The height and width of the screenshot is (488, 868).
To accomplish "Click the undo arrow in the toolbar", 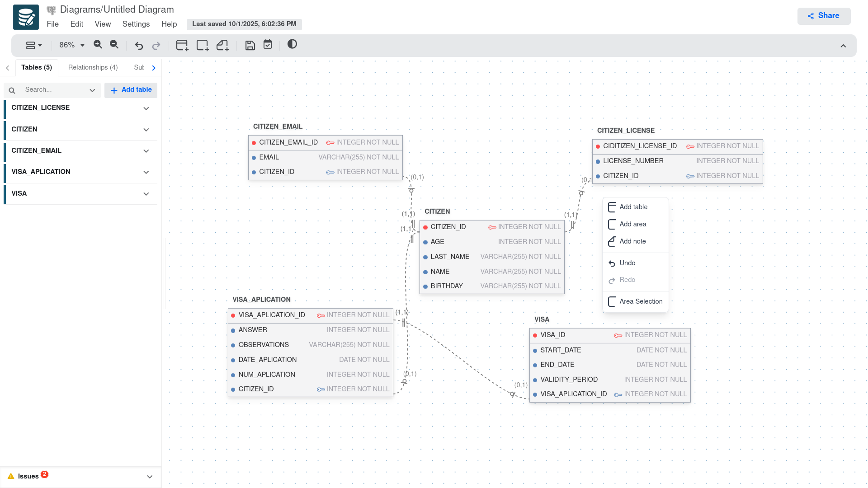I will tap(138, 46).
